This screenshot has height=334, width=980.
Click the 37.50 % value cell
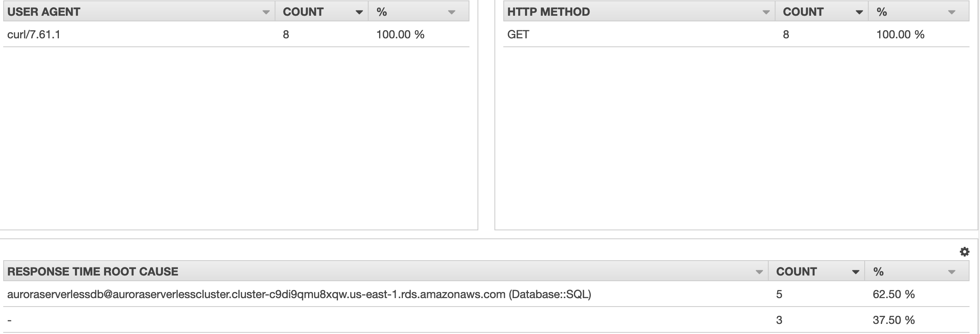click(894, 320)
